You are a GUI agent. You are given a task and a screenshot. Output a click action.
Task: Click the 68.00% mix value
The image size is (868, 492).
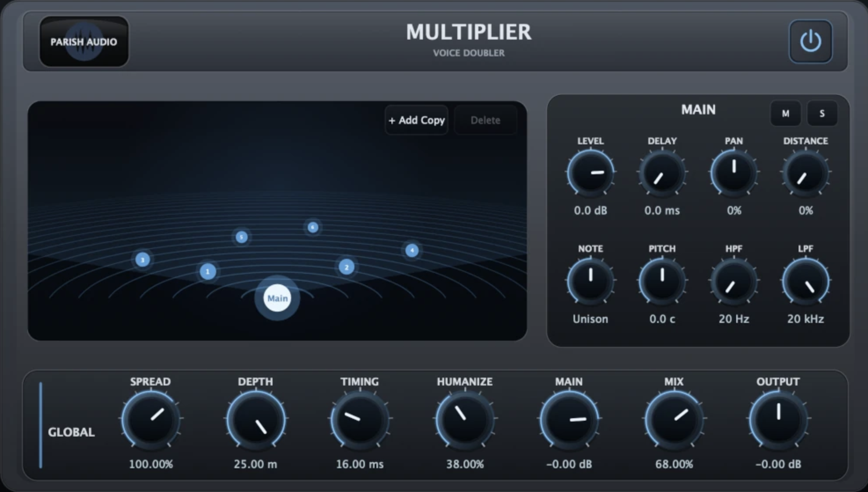[x=674, y=464]
